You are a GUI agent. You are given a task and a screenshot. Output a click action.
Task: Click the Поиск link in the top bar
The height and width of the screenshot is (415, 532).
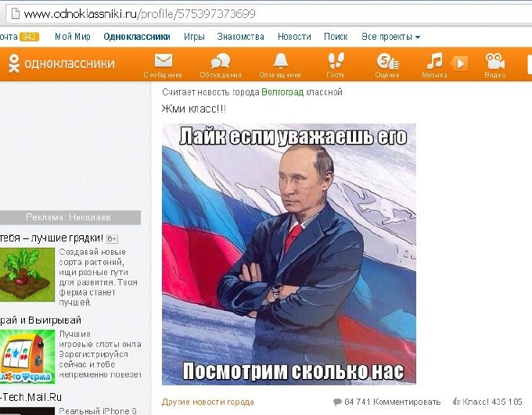[336, 37]
